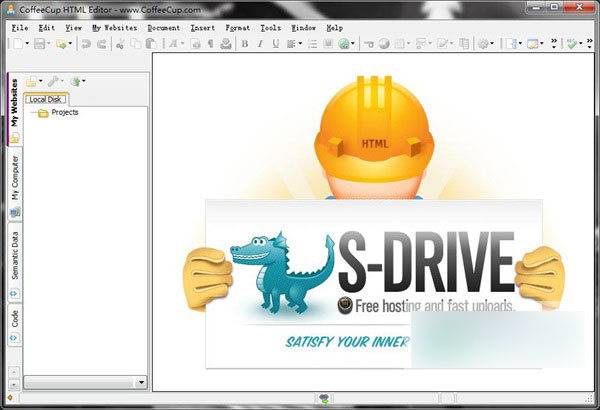Open the Edit menu
This screenshot has height=410, width=600.
47,28
